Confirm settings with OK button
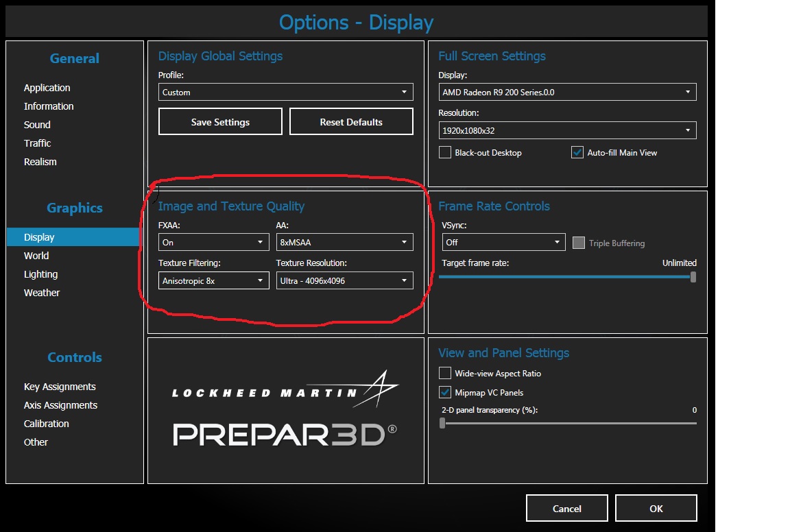The image size is (790, 532). pos(656,508)
